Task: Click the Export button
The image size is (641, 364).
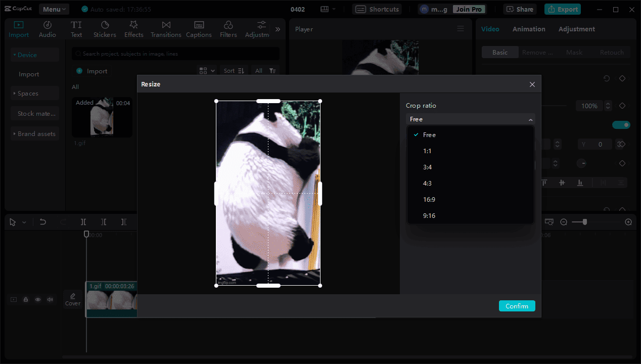Action: pos(562,9)
